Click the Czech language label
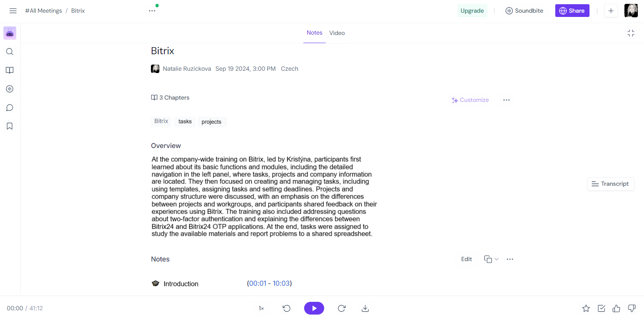 pos(290,69)
